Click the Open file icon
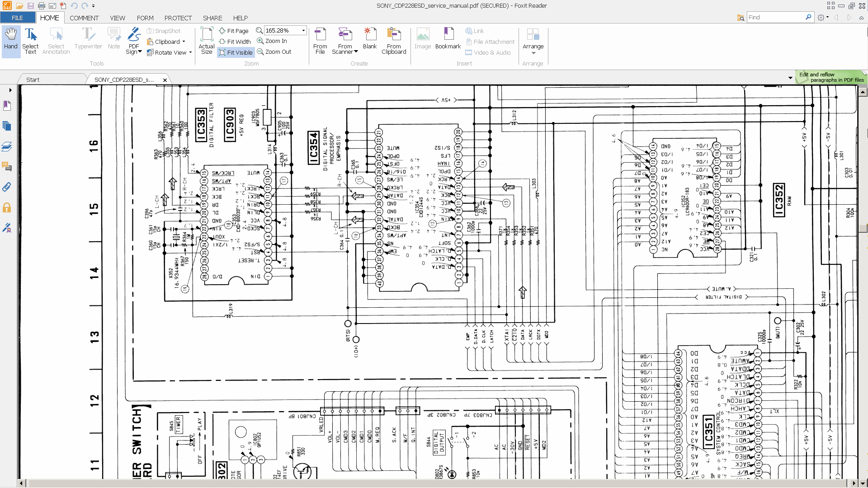The height and width of the screenshot is (488, 868). click(19, 6)
